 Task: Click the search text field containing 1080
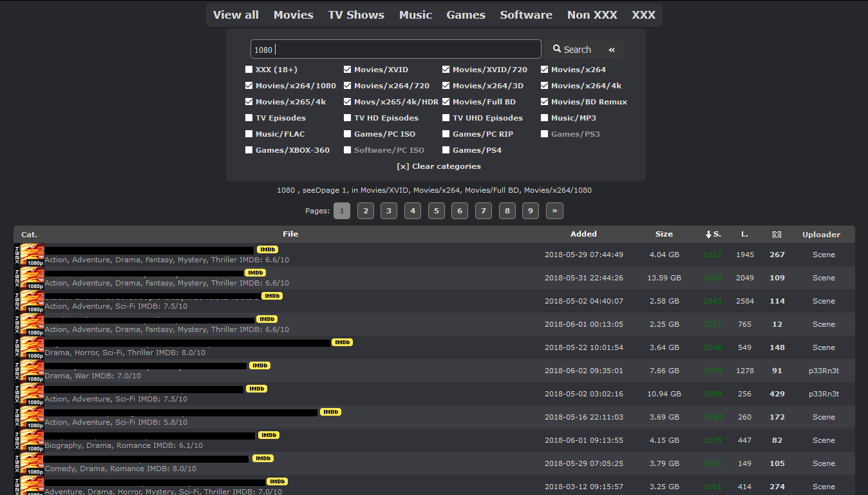pyautogui.click(x=395, y=50)
